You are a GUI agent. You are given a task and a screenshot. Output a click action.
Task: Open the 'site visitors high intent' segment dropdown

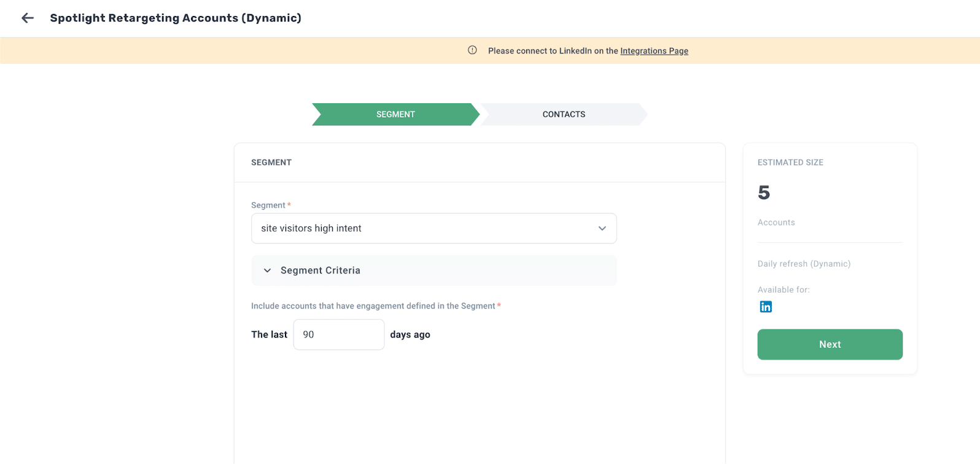point(434,228)
